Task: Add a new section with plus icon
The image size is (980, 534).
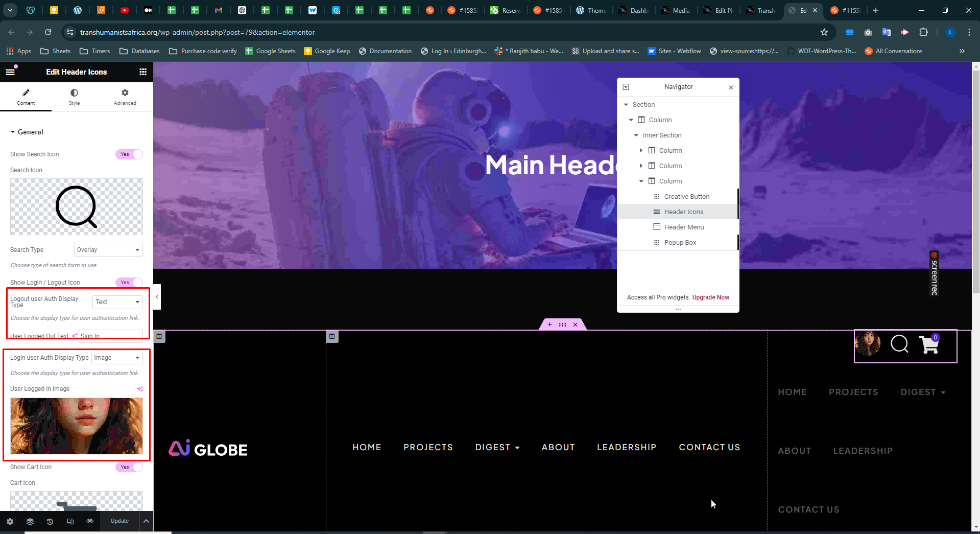Action: (x=549, y=324)
